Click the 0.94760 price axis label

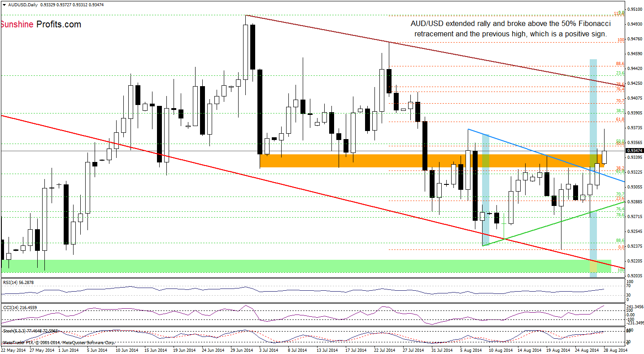point(635,39)
